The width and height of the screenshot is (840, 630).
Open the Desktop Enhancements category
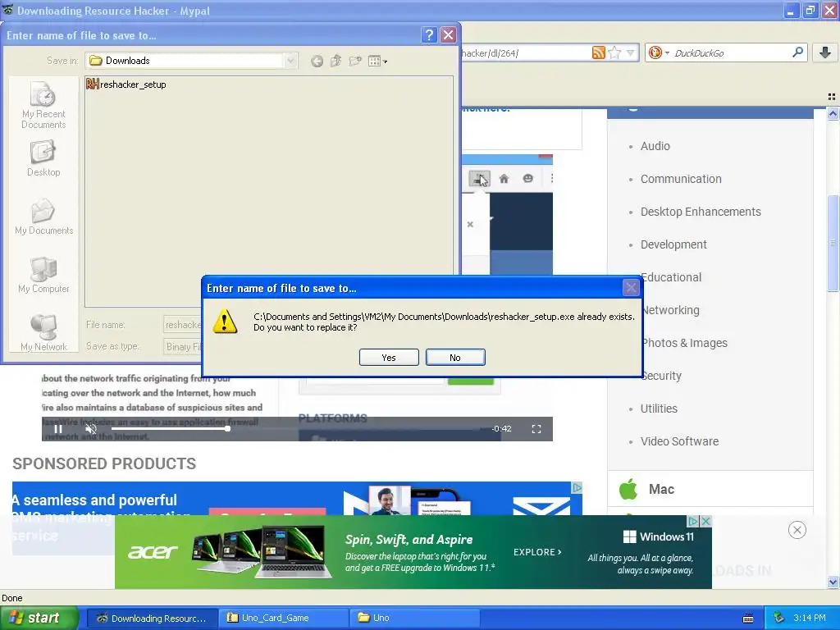(x=701, y=212)
